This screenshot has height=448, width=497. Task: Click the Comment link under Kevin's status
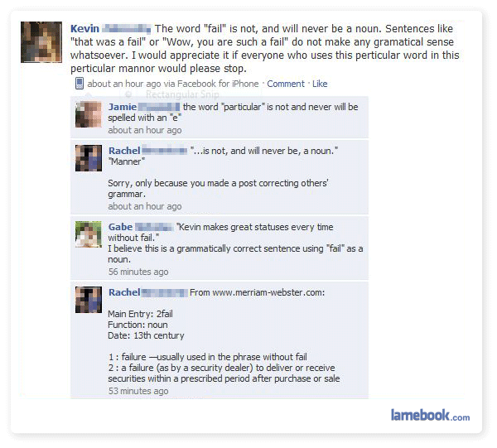coord(285,84)
